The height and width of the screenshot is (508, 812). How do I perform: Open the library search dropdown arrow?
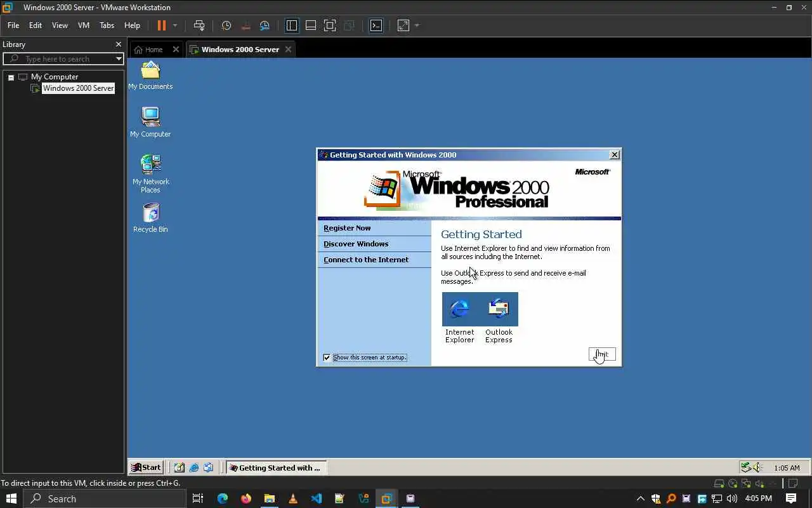(x=119, y=59)
